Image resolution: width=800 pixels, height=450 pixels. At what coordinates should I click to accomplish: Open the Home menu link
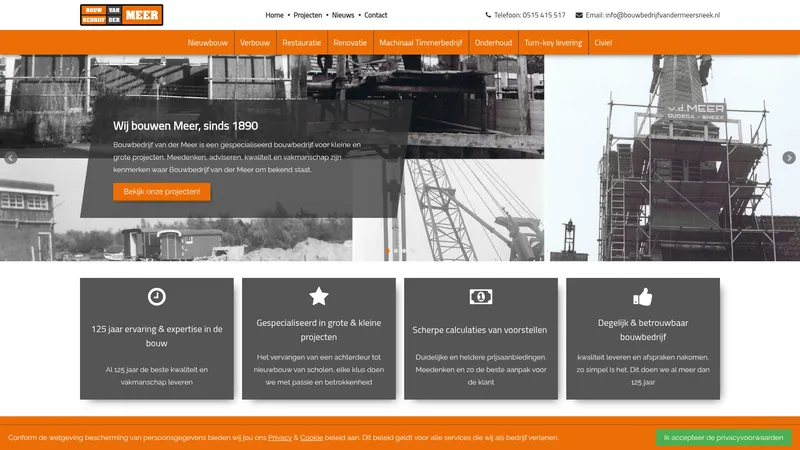274,15
